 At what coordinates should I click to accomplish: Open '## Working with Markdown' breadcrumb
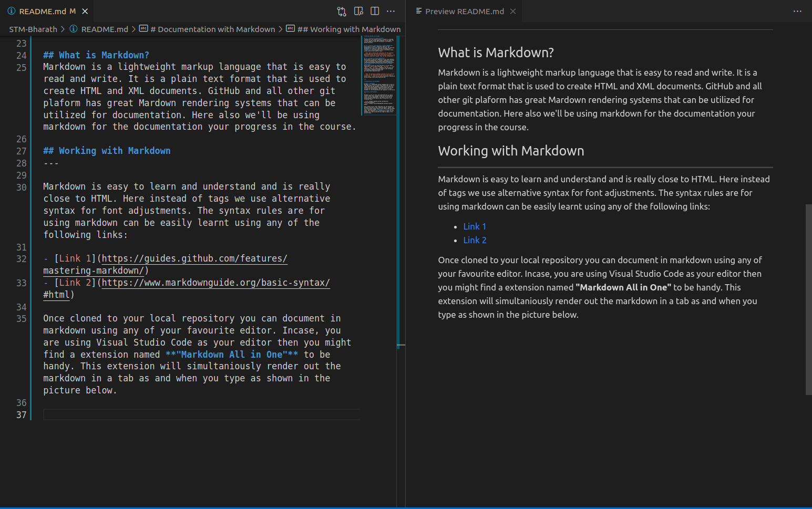[349, 29]
